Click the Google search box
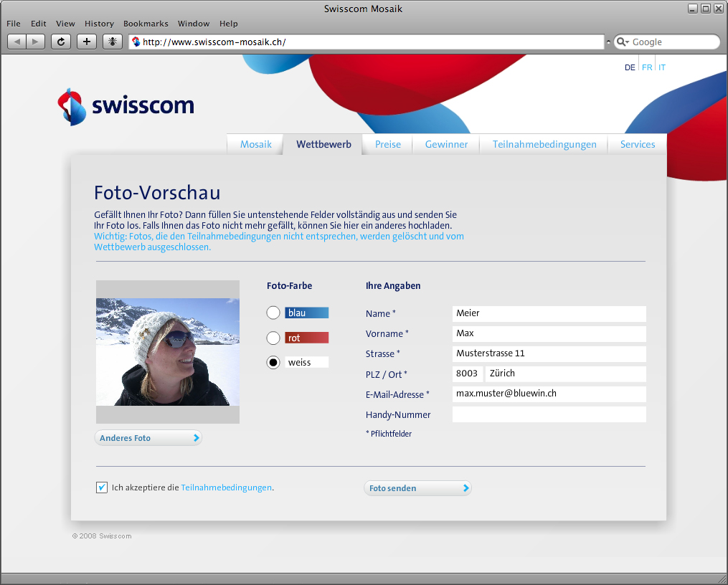This screenshot has height=585, width=728. coord(667,42)
